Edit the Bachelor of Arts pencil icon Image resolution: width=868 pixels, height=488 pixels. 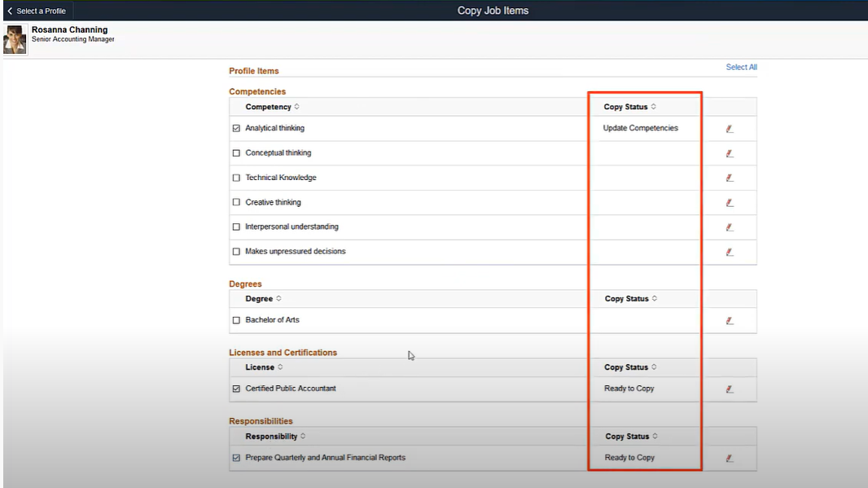(730, 321)
